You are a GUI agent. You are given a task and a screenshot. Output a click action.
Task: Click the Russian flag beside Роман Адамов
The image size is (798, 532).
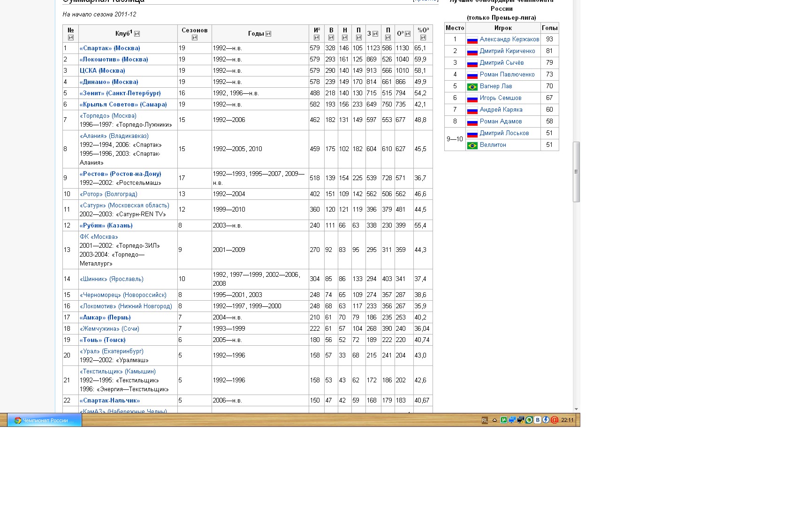click(x=472, y=122)
